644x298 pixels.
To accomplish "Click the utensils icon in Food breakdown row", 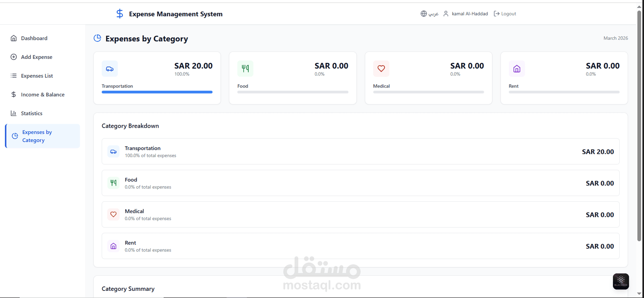I will click(x=113, y=183).
